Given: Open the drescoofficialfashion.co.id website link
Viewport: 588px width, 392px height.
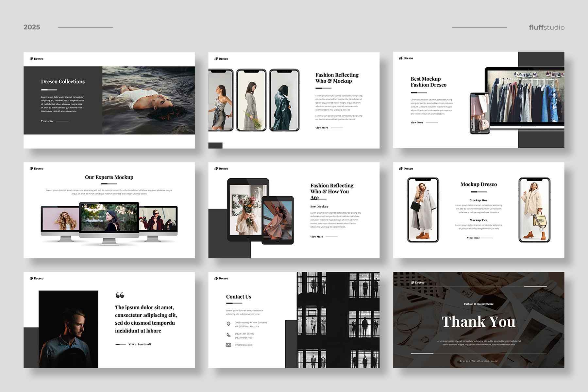Looking at the screenshot, I should (x=479, y=361).
